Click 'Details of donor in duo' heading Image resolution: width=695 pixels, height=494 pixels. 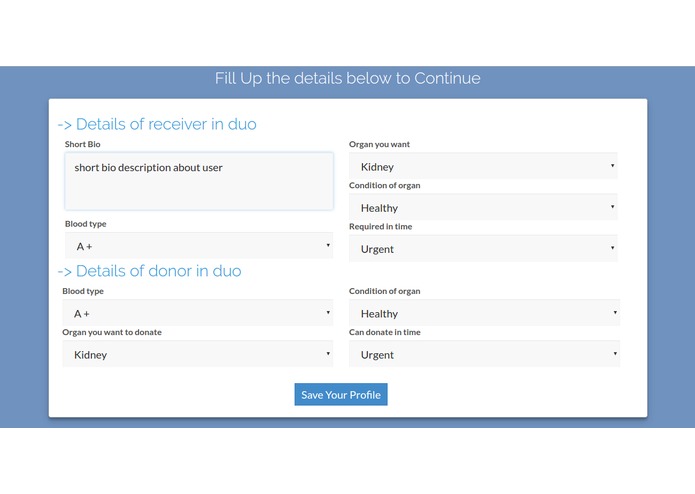(149, 271)
